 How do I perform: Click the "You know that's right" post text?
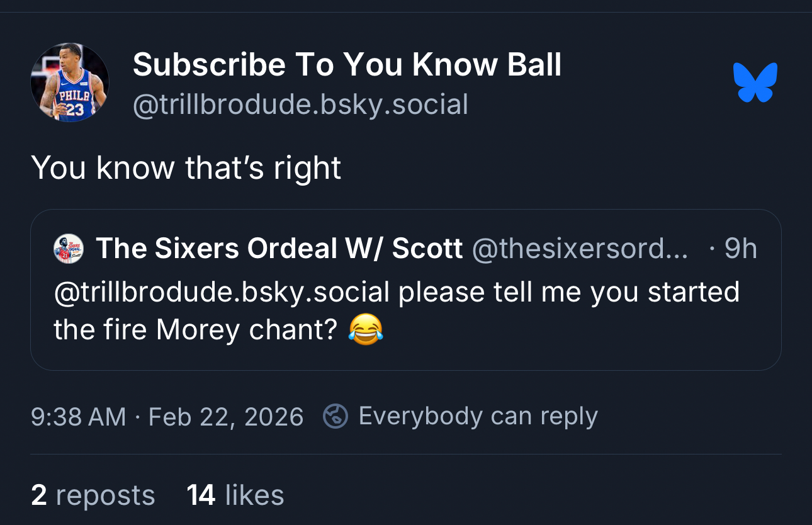186,167
